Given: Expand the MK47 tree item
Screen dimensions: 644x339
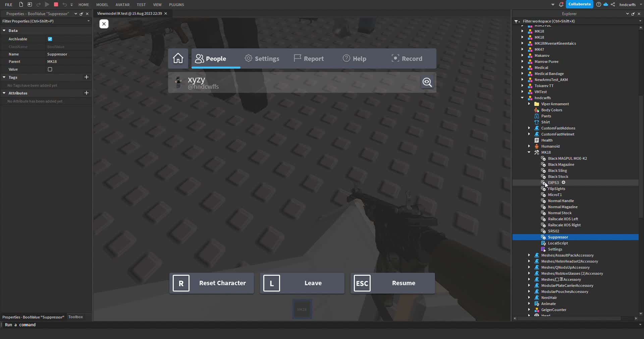Looking at the screenshot, I should 522,49.
